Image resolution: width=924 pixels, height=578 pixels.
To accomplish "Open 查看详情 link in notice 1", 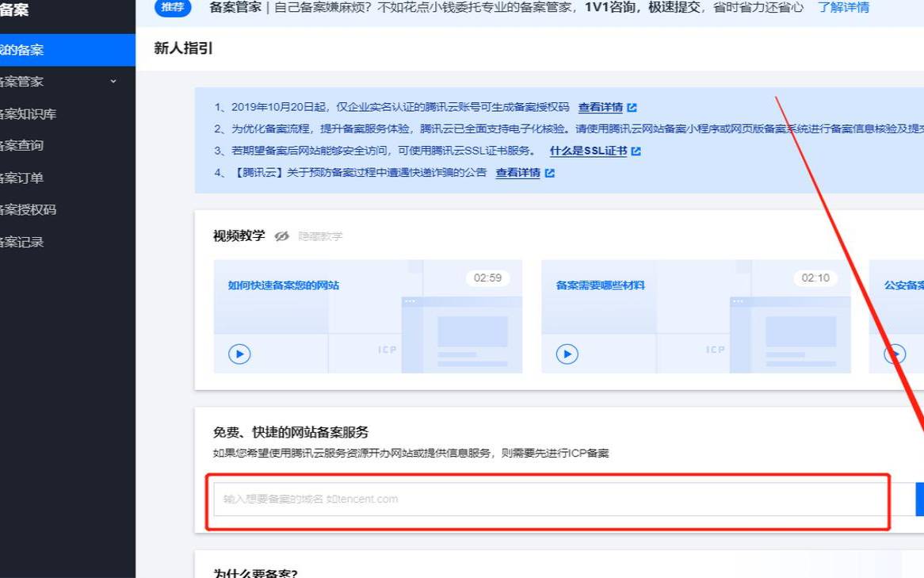I will coord(601,107).
